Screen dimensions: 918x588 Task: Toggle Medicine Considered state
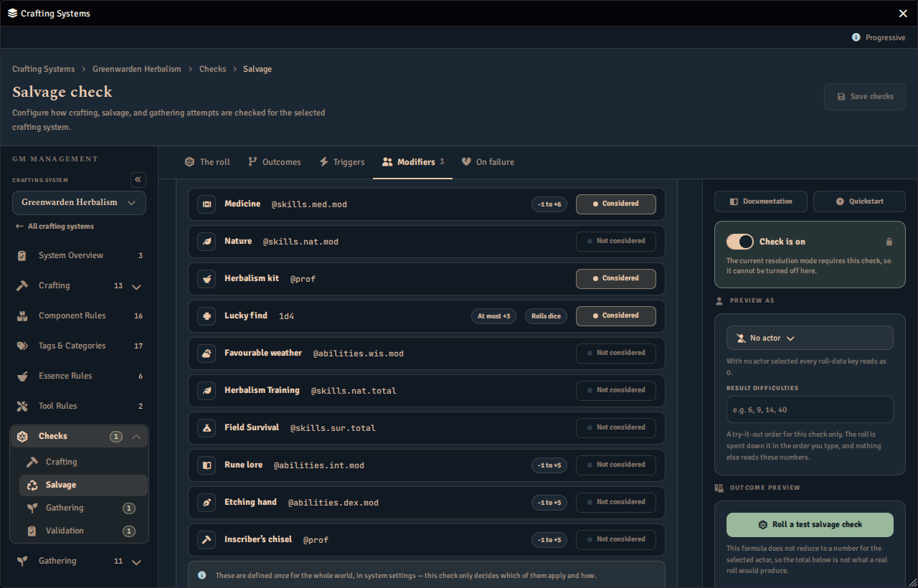pos(615,204)
